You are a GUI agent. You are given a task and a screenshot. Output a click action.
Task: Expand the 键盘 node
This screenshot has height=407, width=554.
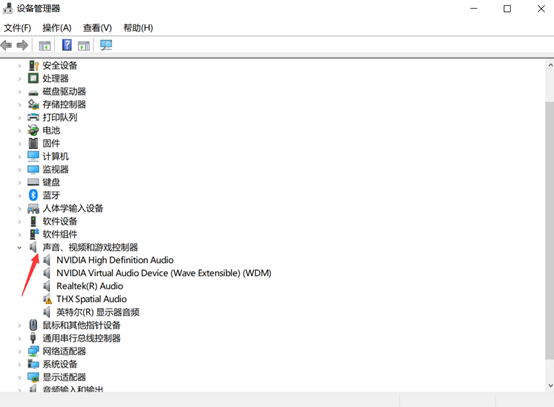coord(19,183)
